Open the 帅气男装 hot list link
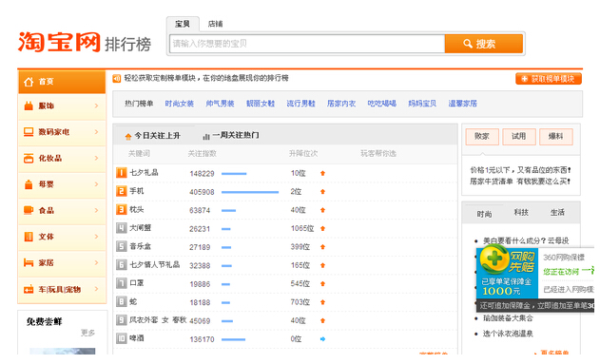600x364 pixels. point(220,104)
